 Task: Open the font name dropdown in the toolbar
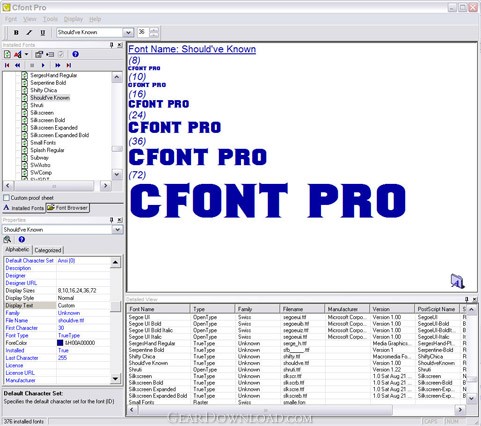coord(128,33)
